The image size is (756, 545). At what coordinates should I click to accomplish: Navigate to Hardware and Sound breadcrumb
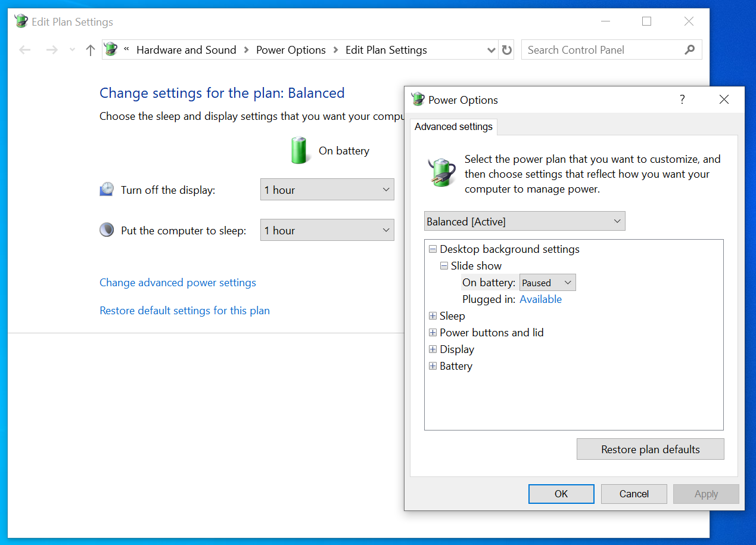tap(186, 49)
